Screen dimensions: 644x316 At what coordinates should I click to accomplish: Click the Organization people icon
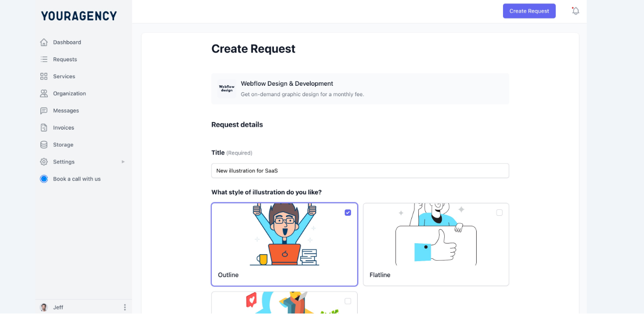(x=44, y=93)
